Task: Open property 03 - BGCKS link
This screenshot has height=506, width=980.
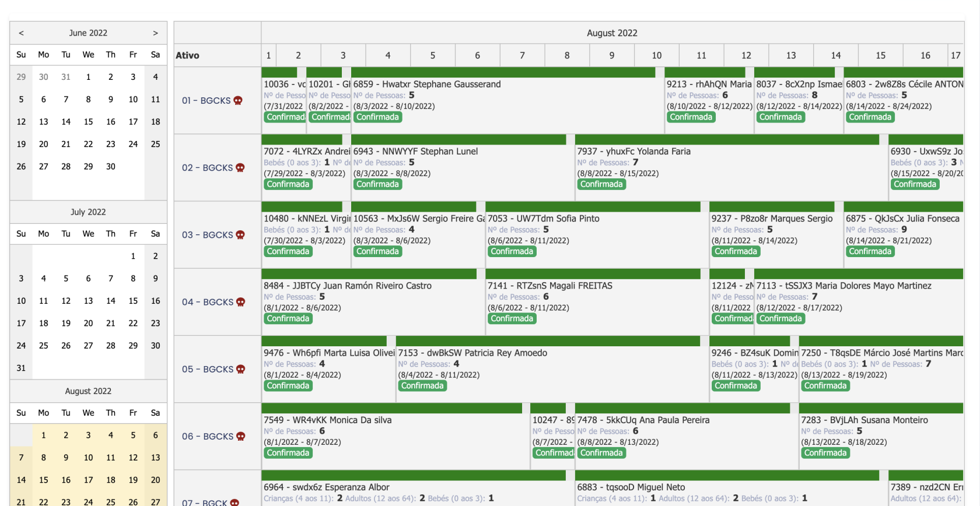Action: pos(208,235)
